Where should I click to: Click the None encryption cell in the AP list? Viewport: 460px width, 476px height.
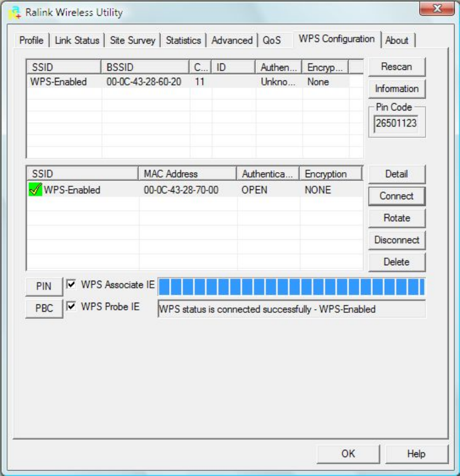point(318,82)
